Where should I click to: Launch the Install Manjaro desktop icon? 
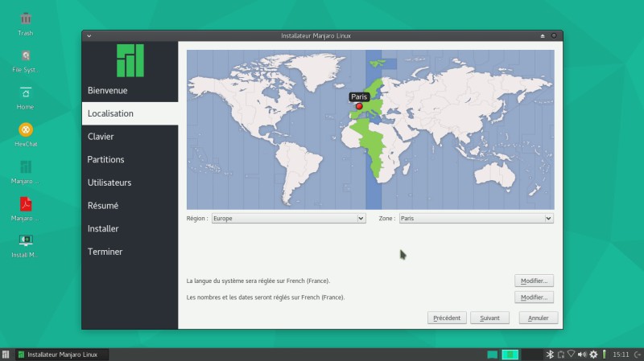[x=26, y=240]
